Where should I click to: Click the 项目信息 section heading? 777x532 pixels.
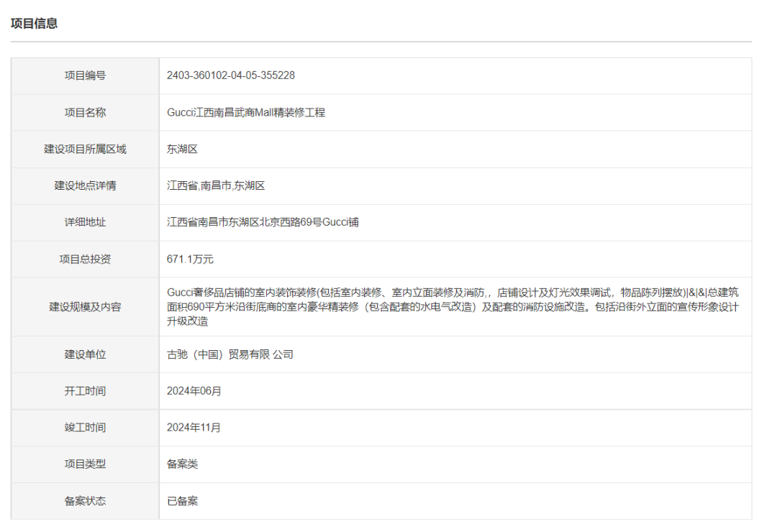coord(34,24)
